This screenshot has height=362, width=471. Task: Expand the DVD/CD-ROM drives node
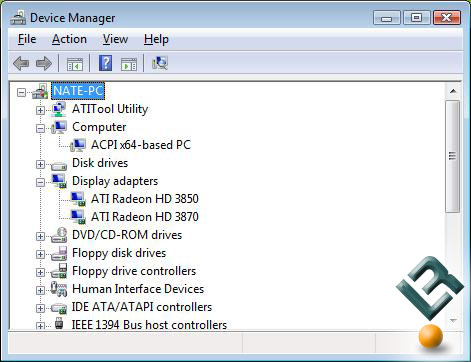coord(40,236)
